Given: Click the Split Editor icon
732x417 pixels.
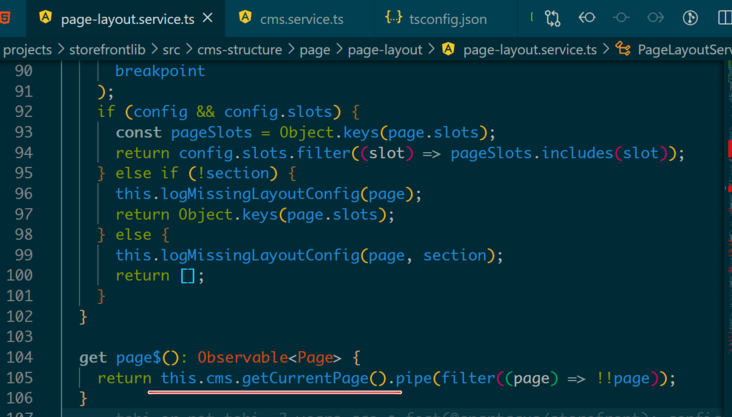Looking at the screenshot, I should tap(725, 18).
